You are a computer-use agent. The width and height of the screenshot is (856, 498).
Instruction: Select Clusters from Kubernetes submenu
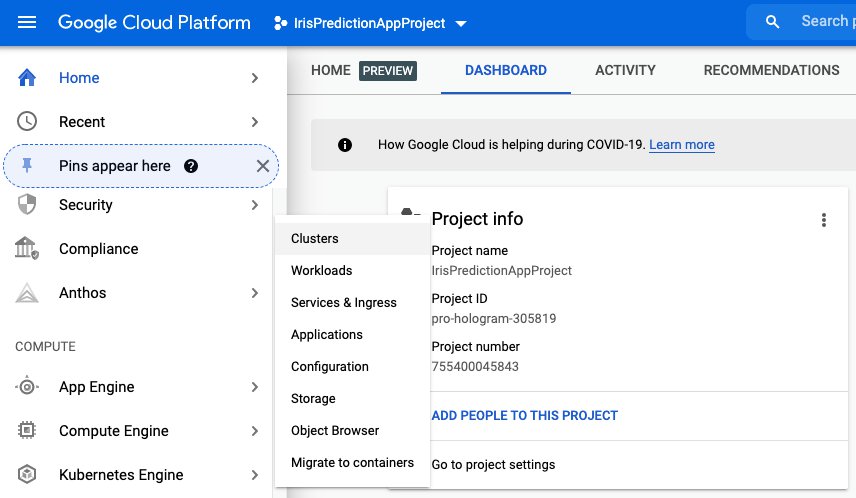pos(314,239)
